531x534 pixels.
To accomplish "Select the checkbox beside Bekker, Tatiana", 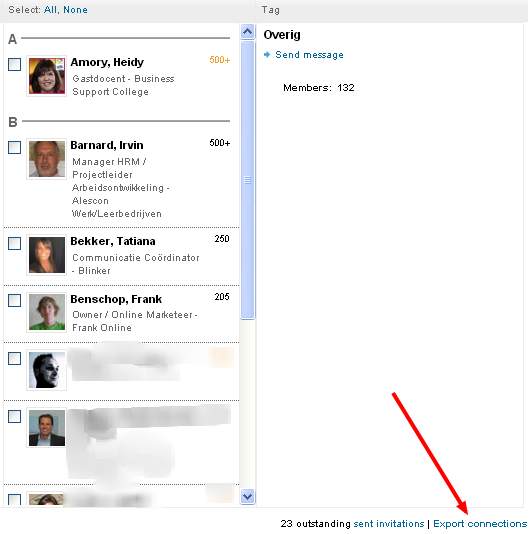I will [x=14, y=244].
